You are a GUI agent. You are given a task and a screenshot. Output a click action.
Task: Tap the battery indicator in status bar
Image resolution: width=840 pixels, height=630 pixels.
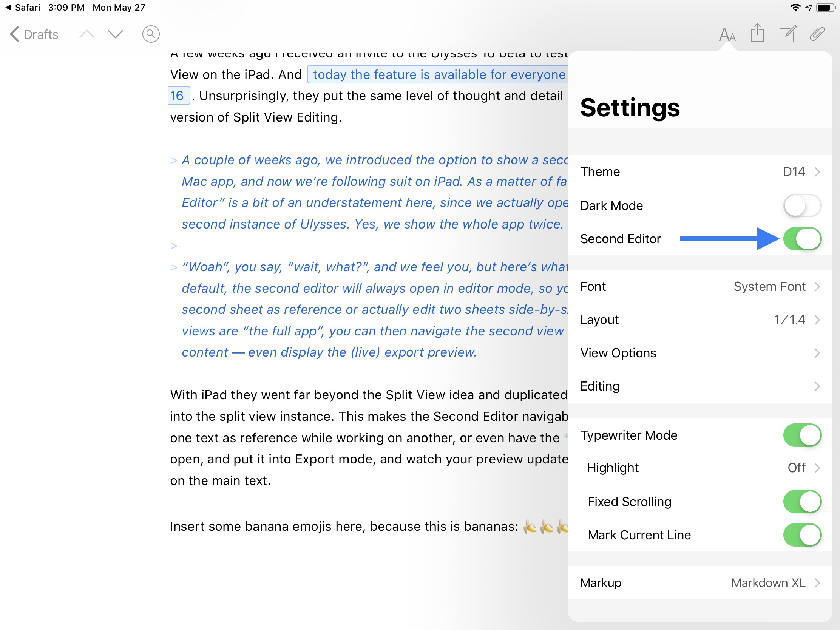click(x=825, y=8)
